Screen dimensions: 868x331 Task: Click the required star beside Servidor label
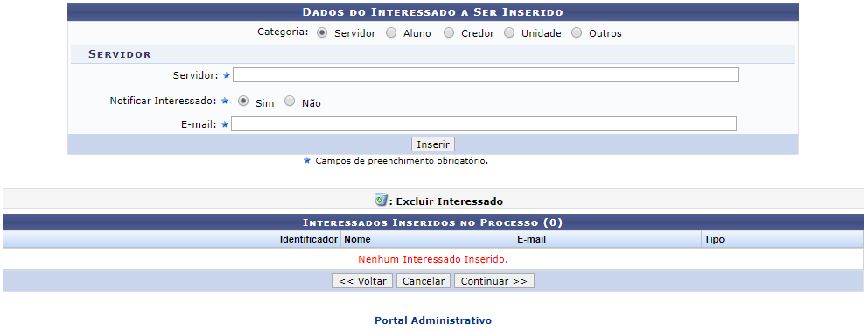pyautogui.click(x=226, y=75)
